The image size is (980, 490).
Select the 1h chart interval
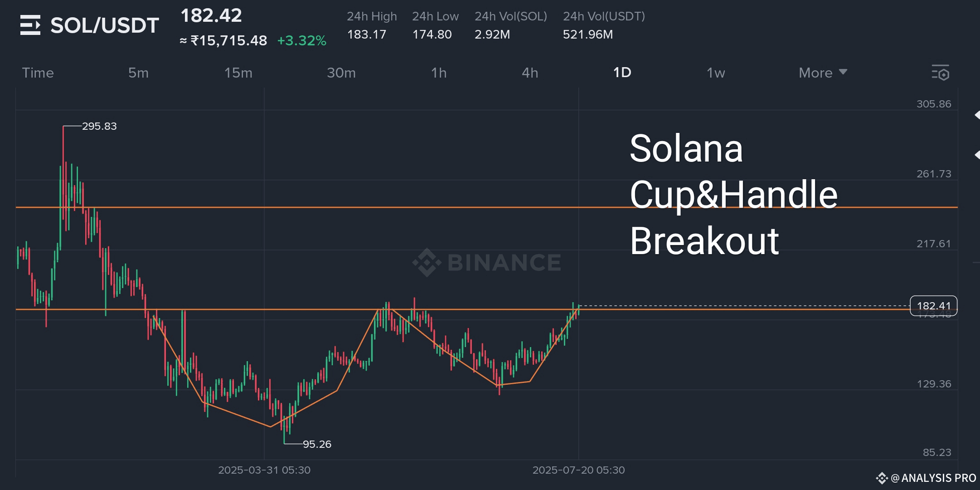coord(439,73)
